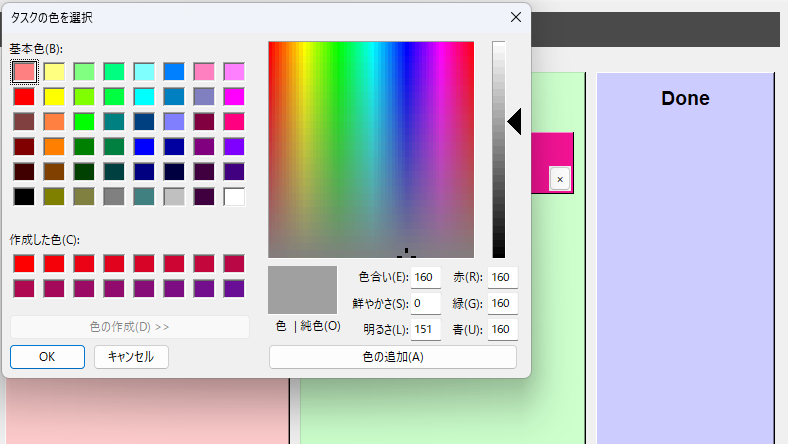Select the first custom swatch in second row

(24, 289)
